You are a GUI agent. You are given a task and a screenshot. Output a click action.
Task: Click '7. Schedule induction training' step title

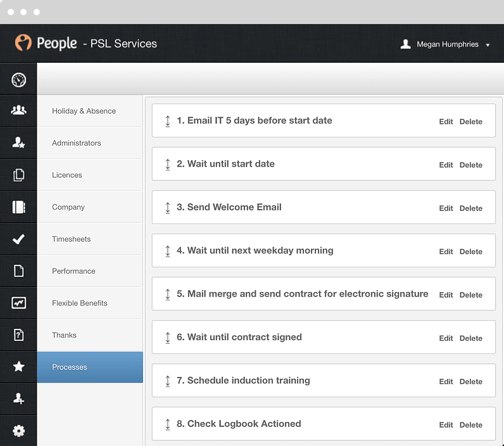click(243, 380)
